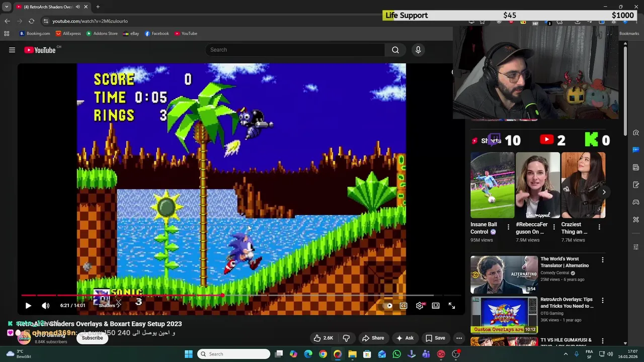Mute the video using speaker icon
The height and width of the screenshot is (362, 644).
(x=46, y=306)
